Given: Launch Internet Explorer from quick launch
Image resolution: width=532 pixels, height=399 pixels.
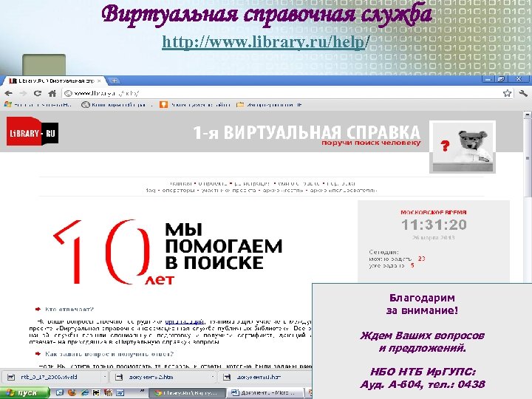Looking at the screenshot, I should tap(84, 393).
